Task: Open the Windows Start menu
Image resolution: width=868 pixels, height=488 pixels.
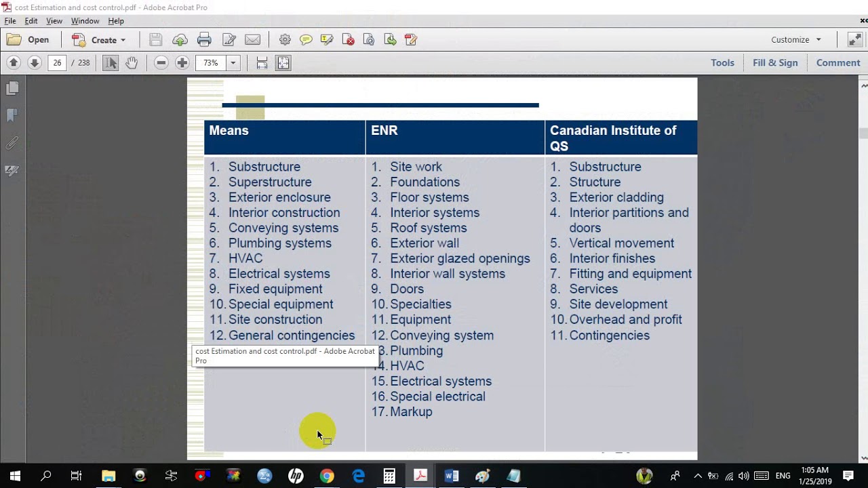Action: point(15,476)
